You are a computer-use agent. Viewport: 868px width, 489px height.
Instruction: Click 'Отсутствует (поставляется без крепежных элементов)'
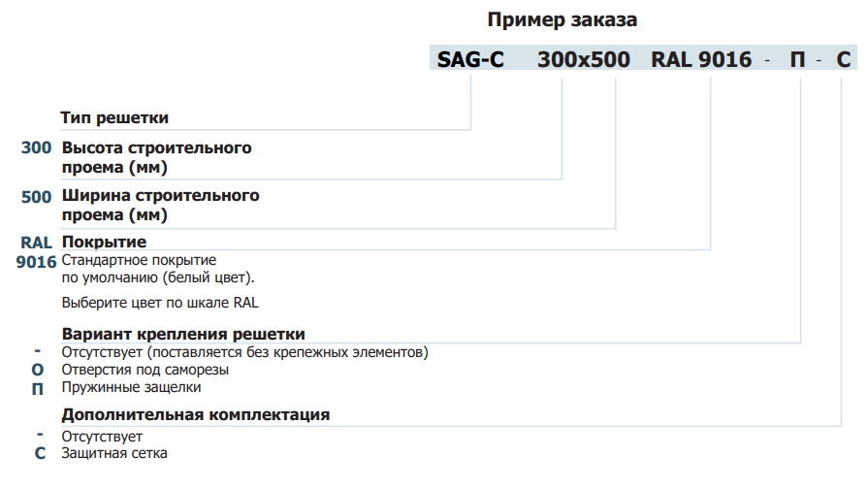(244, 352)
